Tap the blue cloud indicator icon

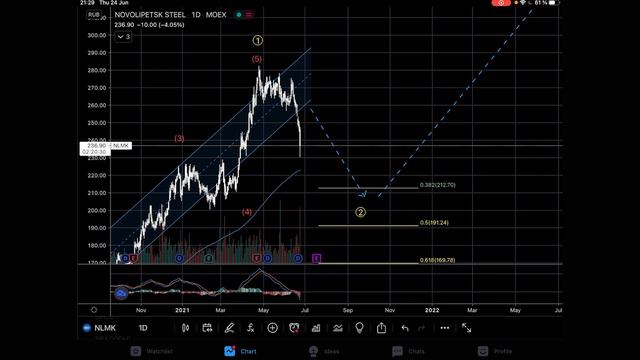[121, 293]
